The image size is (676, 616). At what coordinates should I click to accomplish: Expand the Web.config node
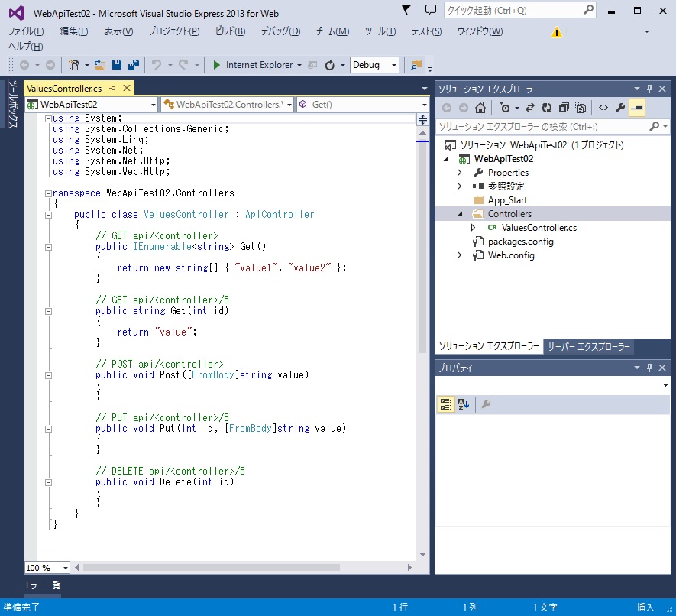460,255
